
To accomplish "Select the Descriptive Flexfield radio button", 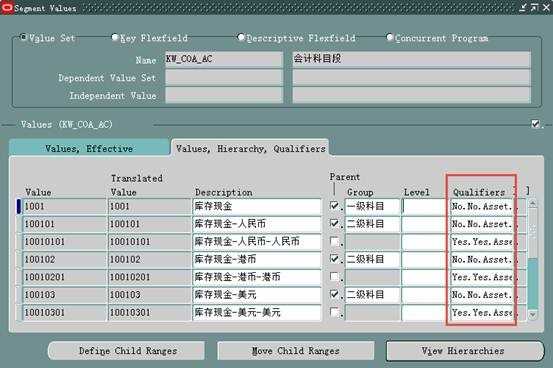I will point(241,37).
